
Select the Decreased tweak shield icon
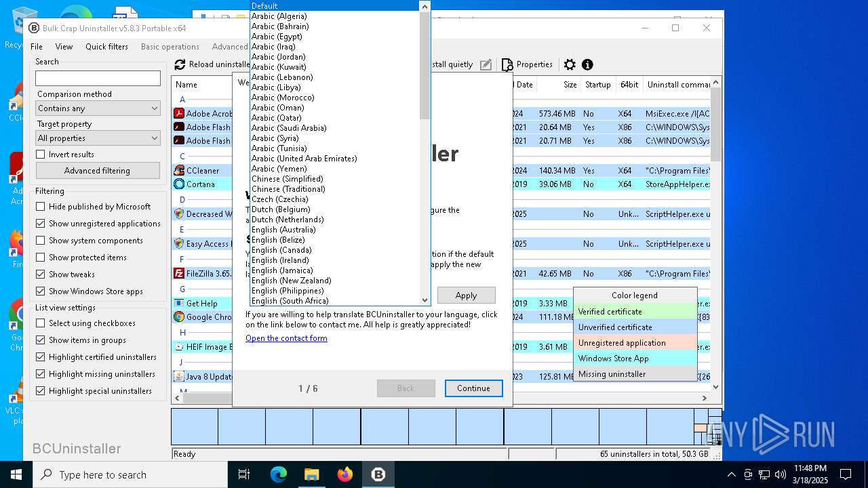(179, 214)
